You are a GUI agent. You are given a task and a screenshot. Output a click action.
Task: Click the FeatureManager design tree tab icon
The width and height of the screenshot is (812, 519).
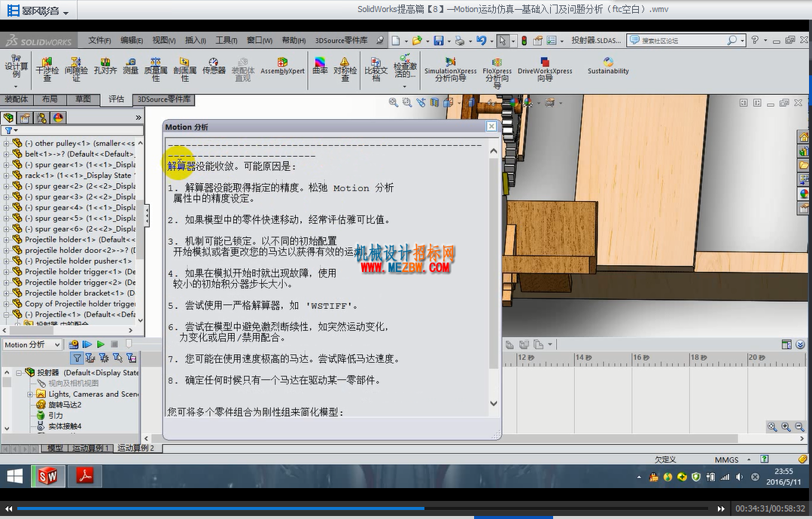pyautogui.click(x=8, y=118)
